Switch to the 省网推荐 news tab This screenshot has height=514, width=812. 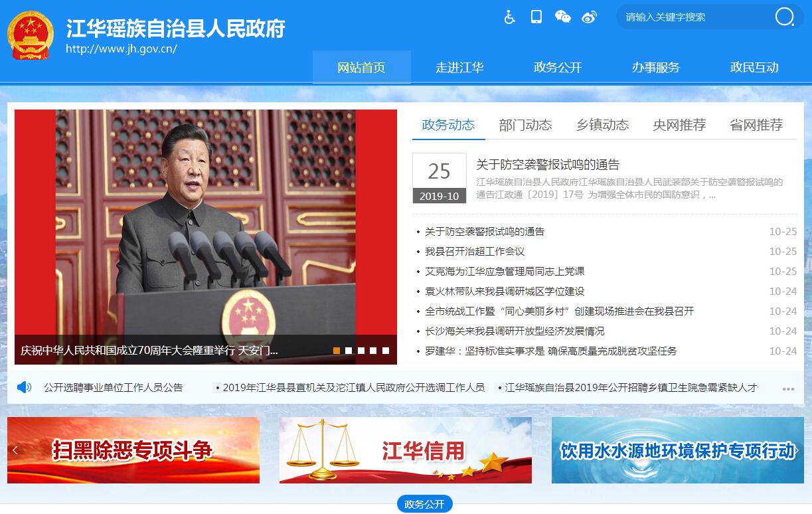756,125
